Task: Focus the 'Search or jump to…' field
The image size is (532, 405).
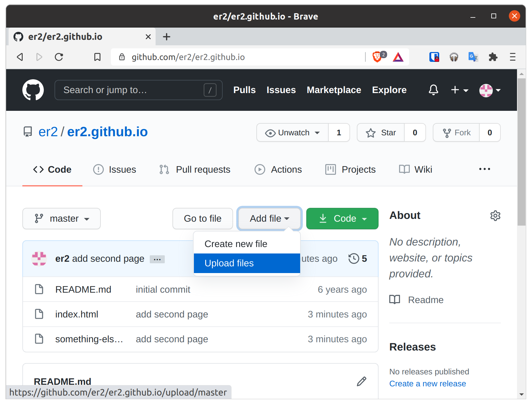Action: (138, 90)
